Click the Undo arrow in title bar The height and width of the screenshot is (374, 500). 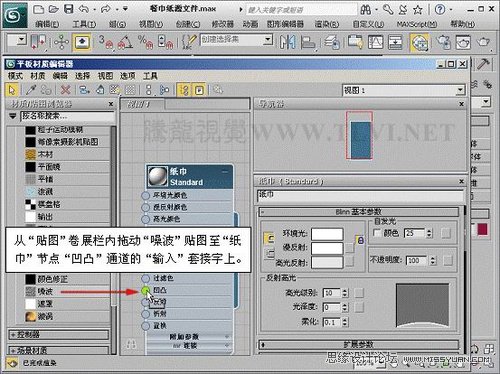coord(83,9)
